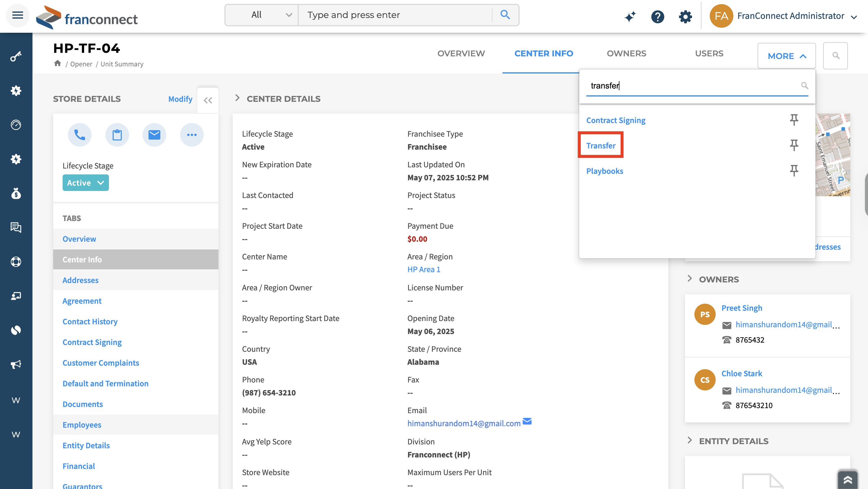The width and height of the screenshot is (868, 489).
Task: Click the tab search field containing transfer
Action: pyautogui.click(x=697, y=86)
